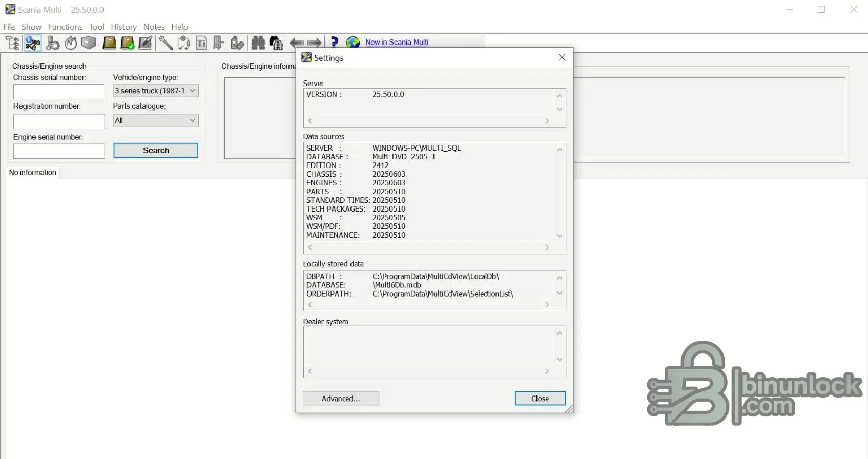Open help with the question mark icon

[x=335, y=43]
